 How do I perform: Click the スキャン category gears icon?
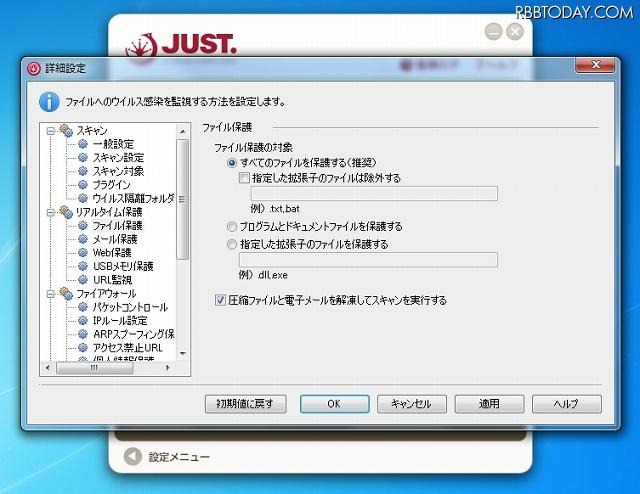pos(66,131)
